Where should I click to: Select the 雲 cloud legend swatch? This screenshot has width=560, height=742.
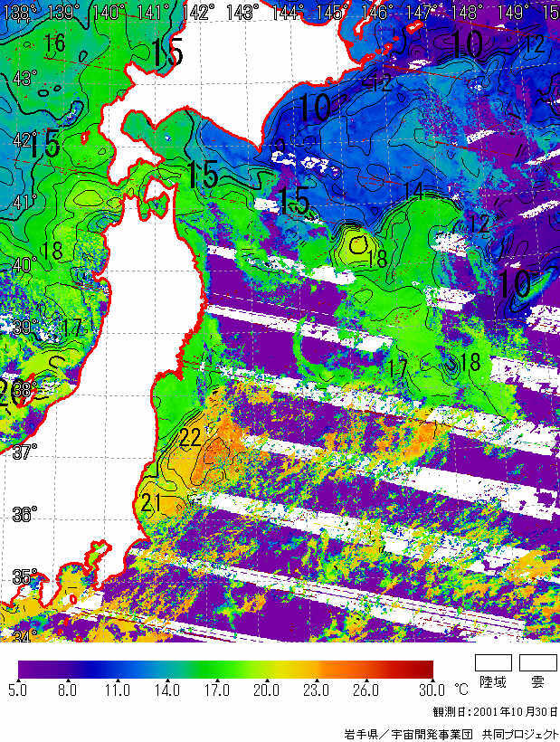coord(537,662)
